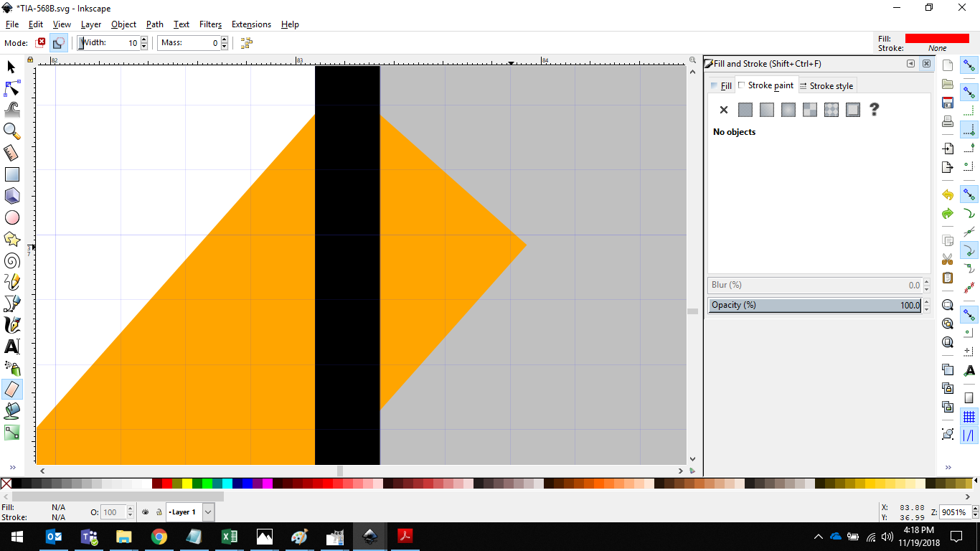Image resolution: width=980 pixels, height=551 pixels.
Task: Switch to the Stroke style tab
Action: [x=826, y=86]
